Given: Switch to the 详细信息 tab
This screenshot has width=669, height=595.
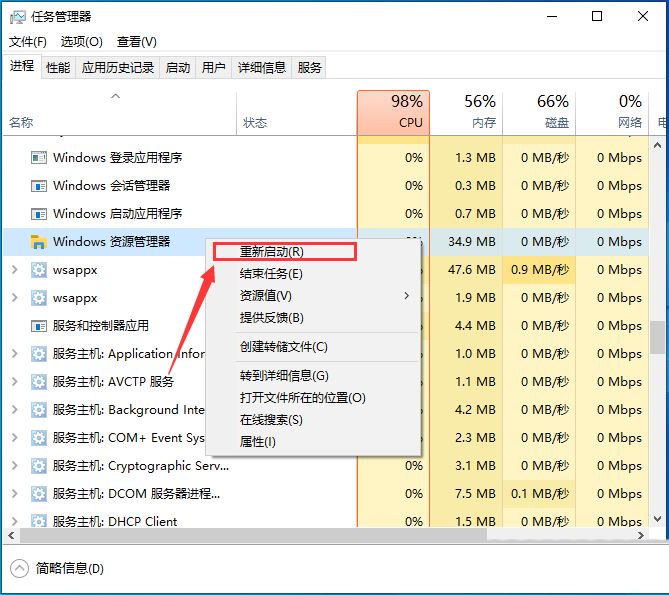Looking at the screenshot, I should point(262,67).
